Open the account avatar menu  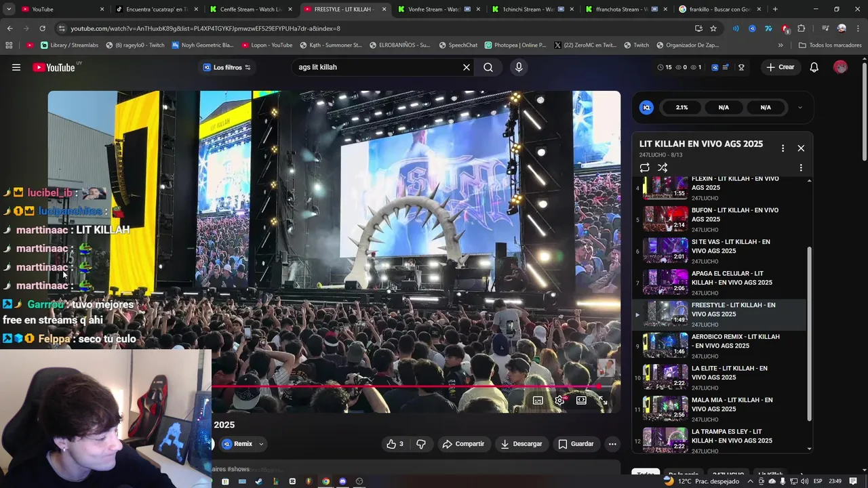(840, 67)
